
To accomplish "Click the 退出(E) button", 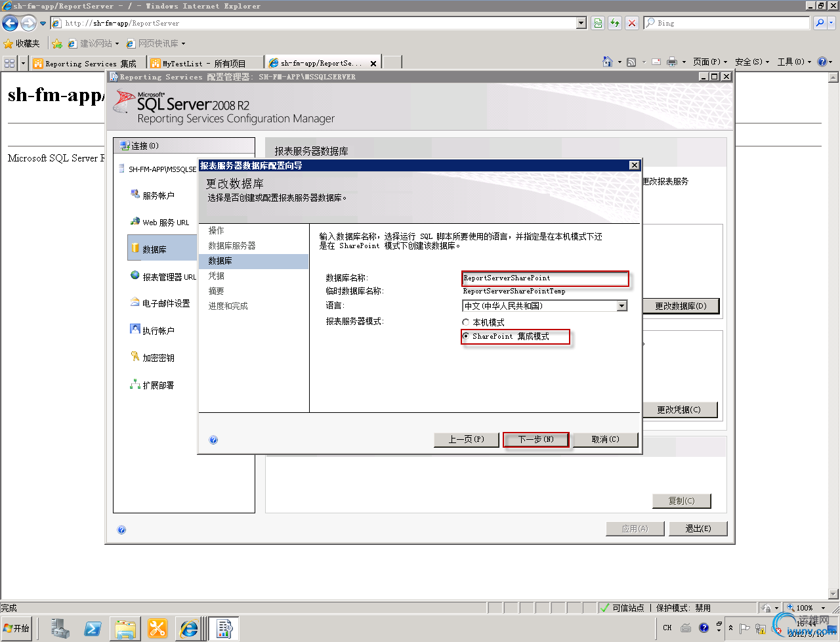I will click(x=698, y=528).
